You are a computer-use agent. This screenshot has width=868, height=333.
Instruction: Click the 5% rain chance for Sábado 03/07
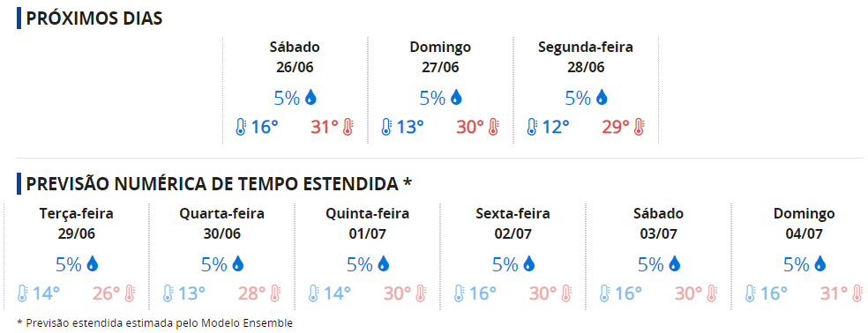coord(650,264)
